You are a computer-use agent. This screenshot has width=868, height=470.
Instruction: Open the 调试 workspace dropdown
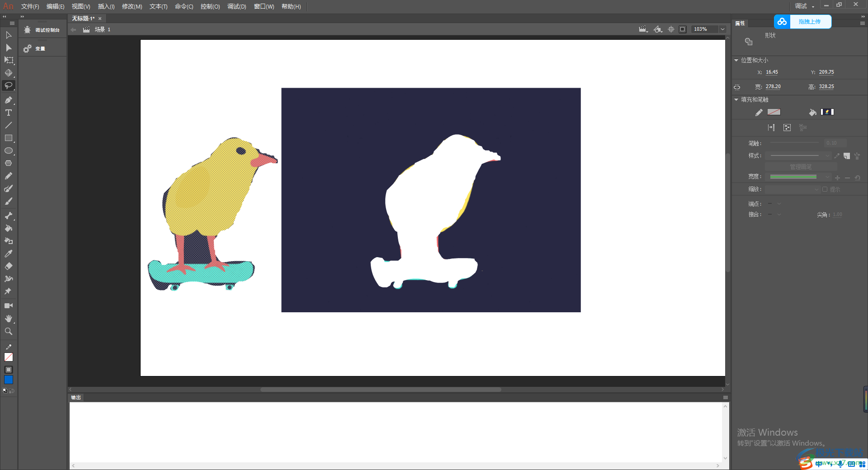coord(805,6)
